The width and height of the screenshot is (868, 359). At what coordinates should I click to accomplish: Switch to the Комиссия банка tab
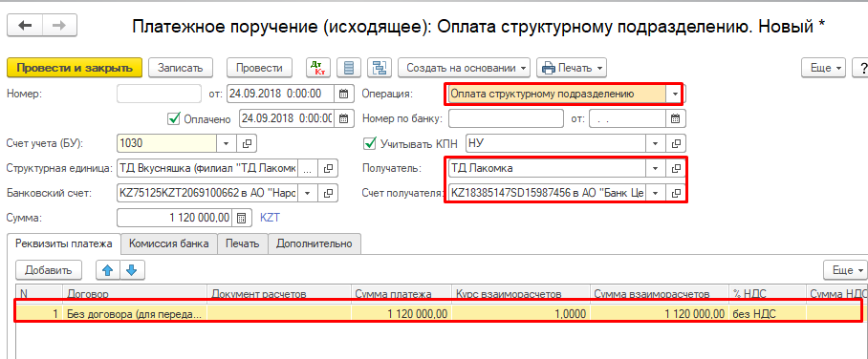click(x=169, y=243)
